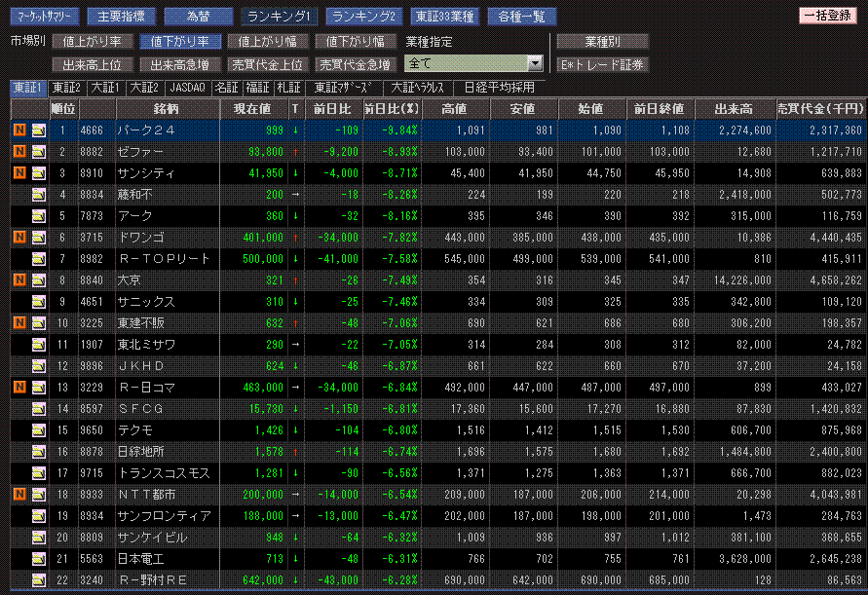Open the folder icon for アーク row
The image size is (868, 595).
point(39,216)
